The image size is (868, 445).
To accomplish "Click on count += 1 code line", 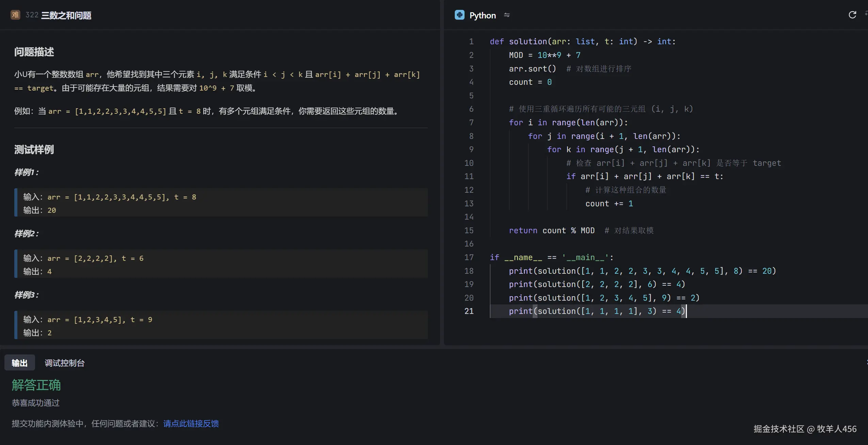I will click(x=609, y=204).
